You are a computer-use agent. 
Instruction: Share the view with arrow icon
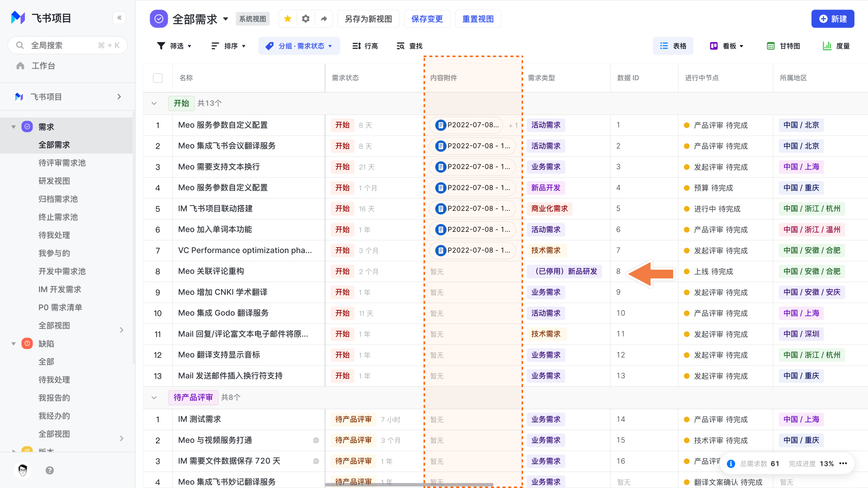click(x=324, y=19)
